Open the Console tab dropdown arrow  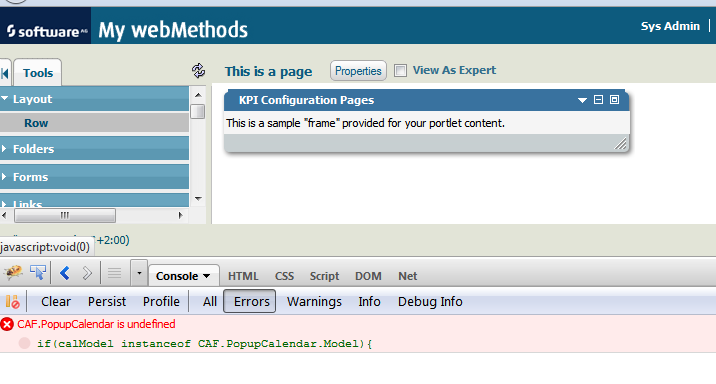tap(206, 276)
